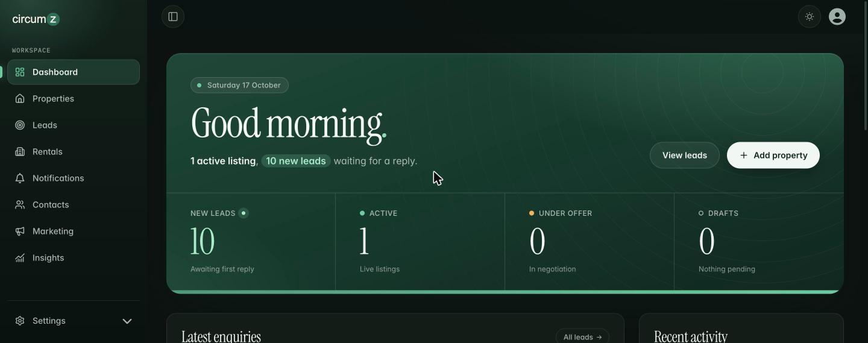868x343 pixels.
Task: Click the page vertical scrollbar
Action: (x=866, y=65)
